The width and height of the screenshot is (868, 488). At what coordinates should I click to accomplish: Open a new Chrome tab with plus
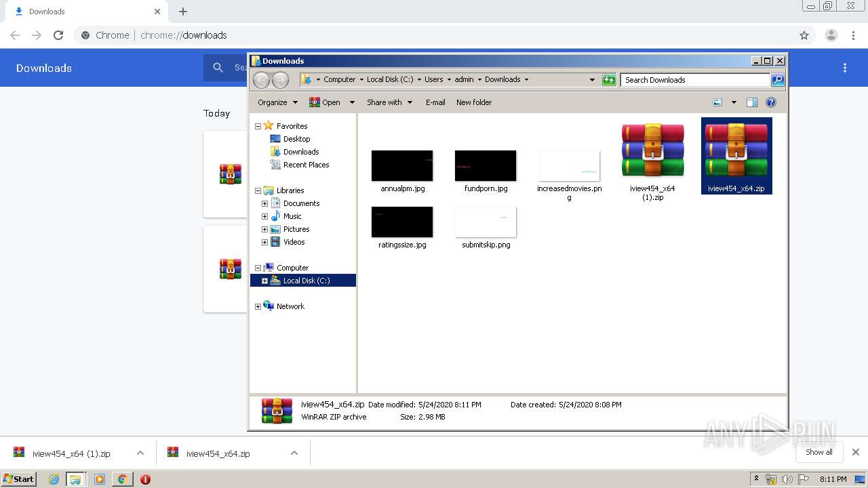pyautogui.click(x=183, y=12)
